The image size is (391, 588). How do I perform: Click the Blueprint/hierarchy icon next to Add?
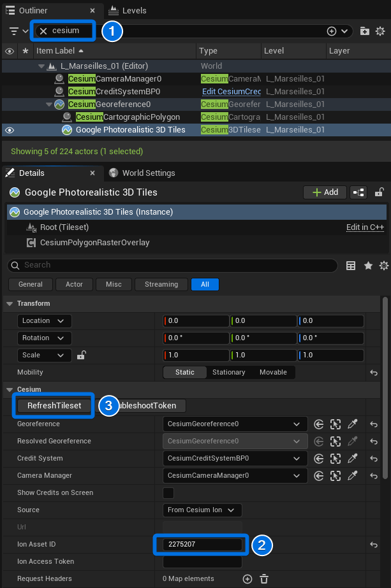tap(358, 192)
